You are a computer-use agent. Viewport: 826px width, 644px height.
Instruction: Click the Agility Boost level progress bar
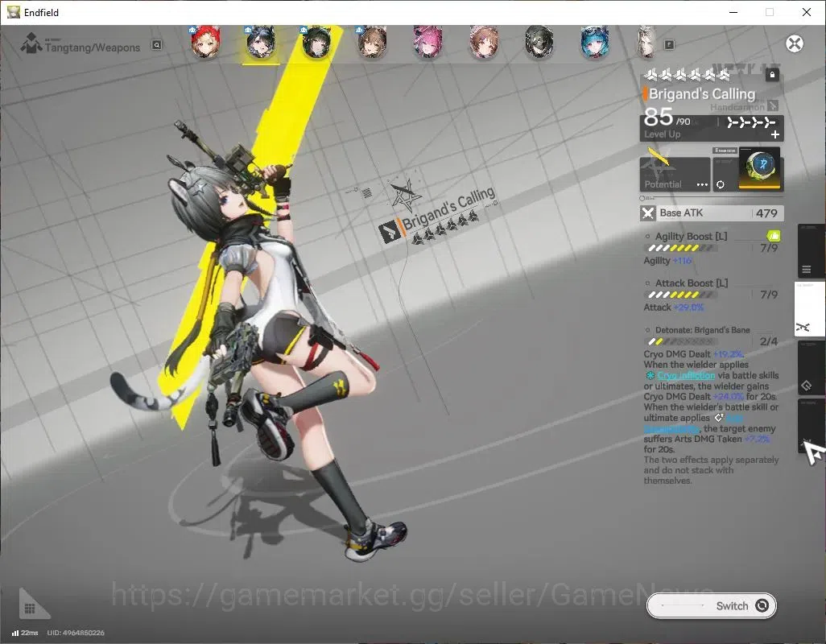coord(682,248)
